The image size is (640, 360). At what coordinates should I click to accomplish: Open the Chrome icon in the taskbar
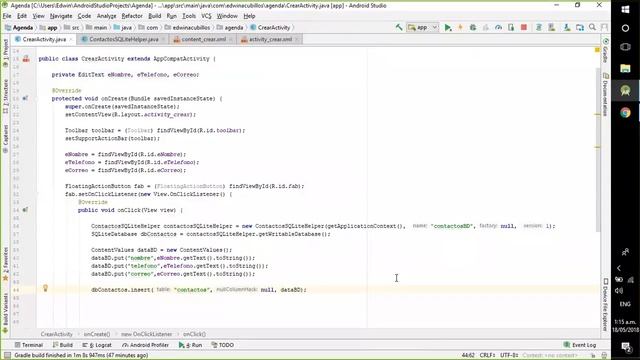625,112
